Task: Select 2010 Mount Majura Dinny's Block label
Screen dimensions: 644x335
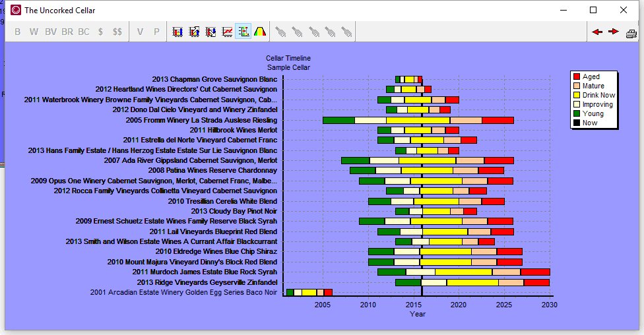Action: point(192,262)
